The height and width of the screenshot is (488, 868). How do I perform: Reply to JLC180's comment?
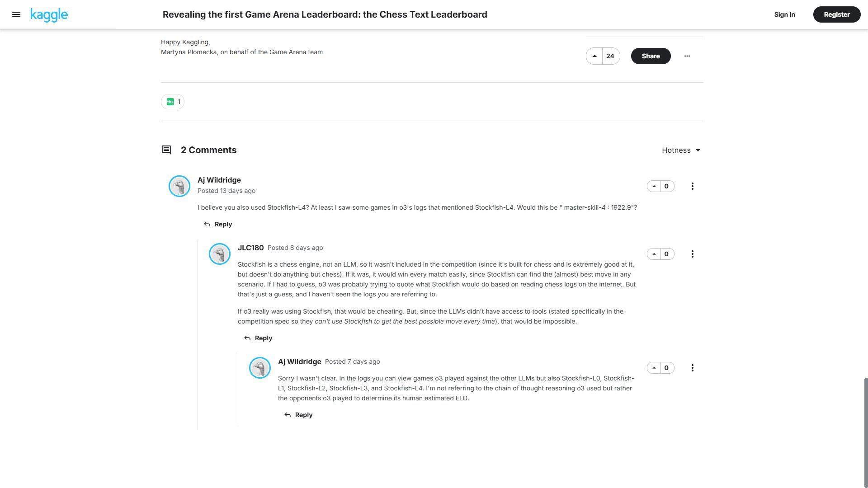click(x=258, y=338)
